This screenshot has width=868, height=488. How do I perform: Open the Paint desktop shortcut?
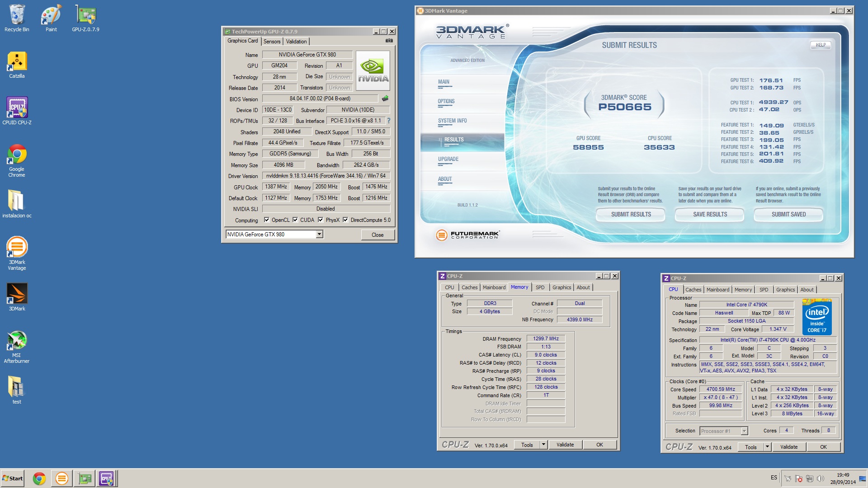tap(51, 18)
